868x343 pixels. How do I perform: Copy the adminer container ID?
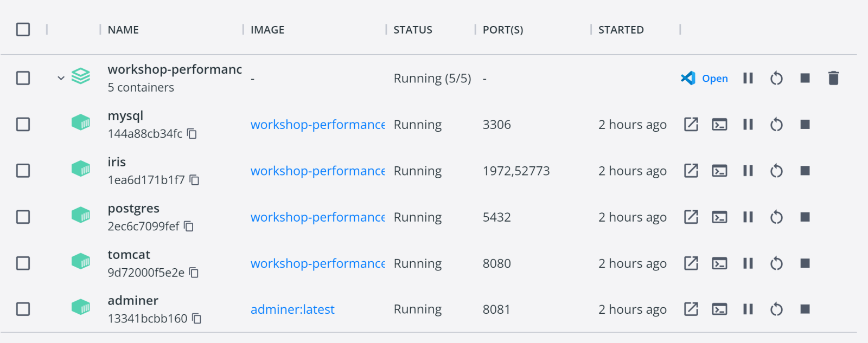(x=197, y=319)
